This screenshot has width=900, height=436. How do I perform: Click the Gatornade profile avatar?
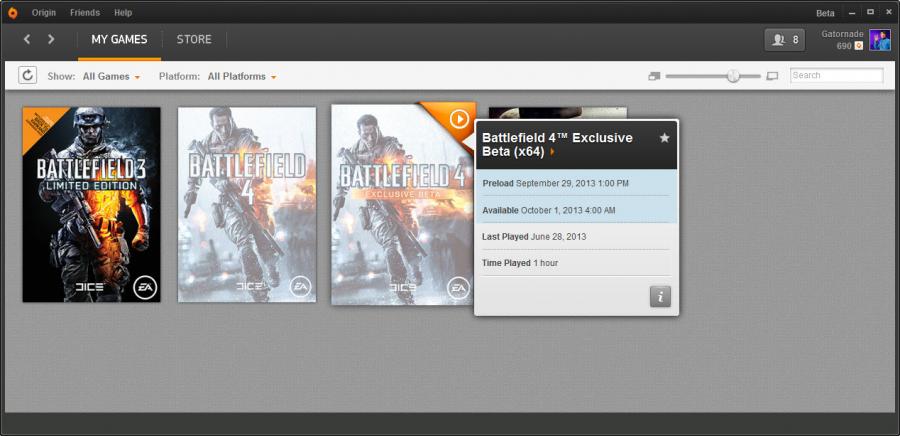pyautogui.click(x=880, y=40)
